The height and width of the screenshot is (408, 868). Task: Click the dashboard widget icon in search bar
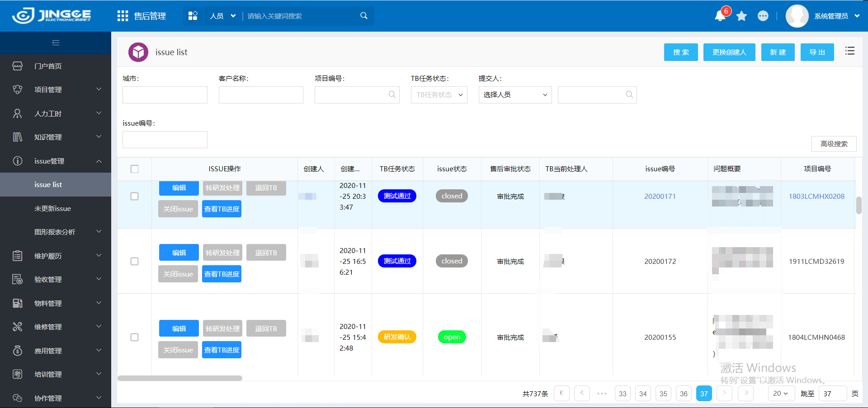(193, 16)
